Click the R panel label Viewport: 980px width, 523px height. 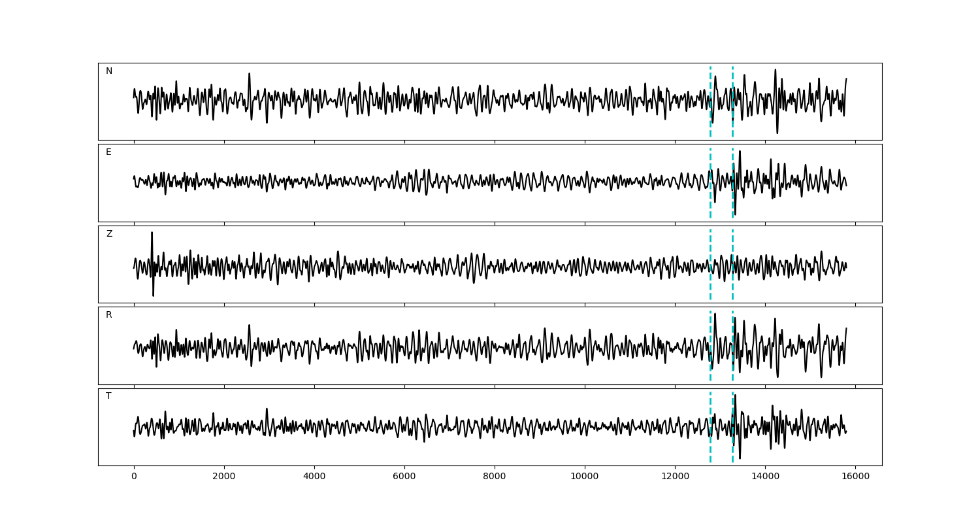pos(109,315)
